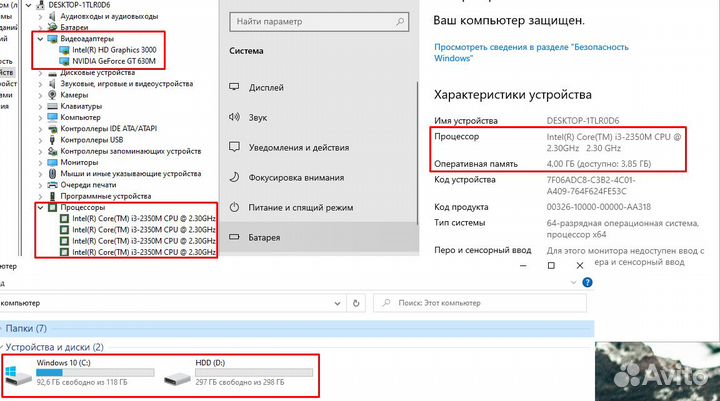Select the first Intel Core i3-2350M processor entry
This screenshot has width=720, height=401.
144,219
